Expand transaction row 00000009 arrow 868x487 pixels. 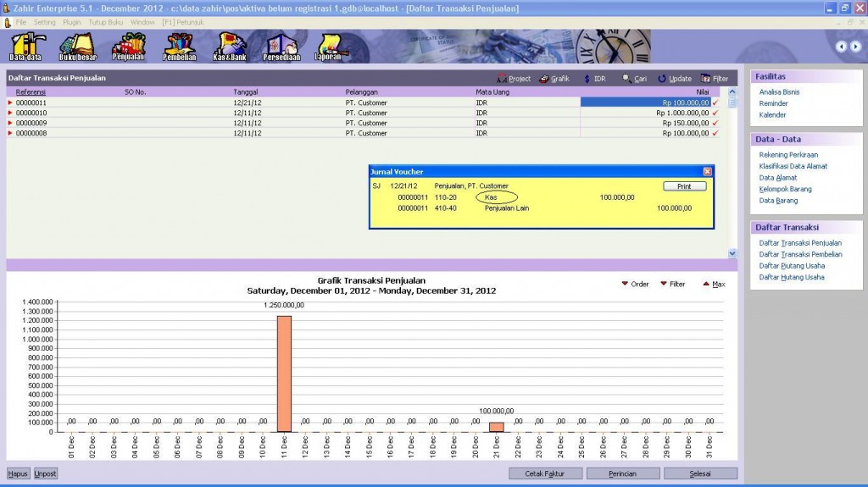(x=10, y=123)
